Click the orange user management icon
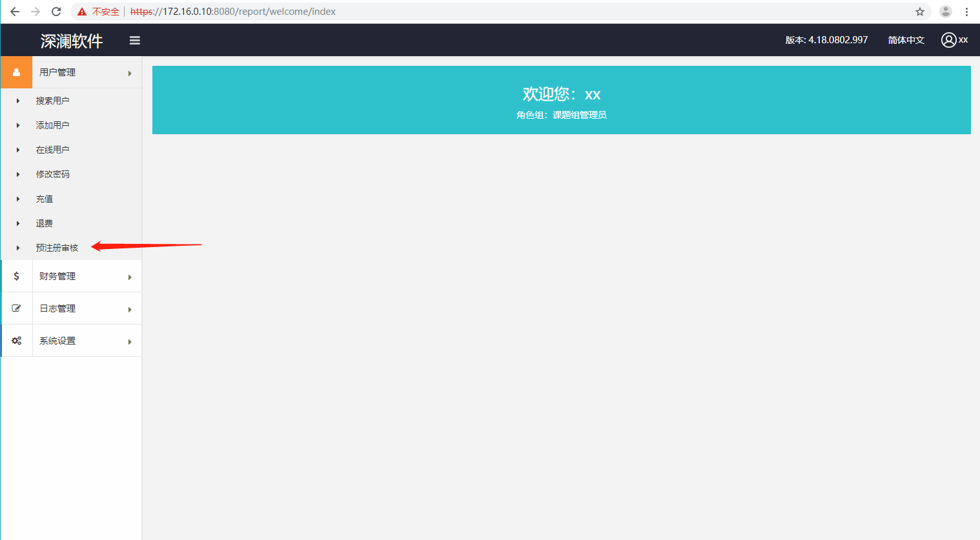The image size is (980, 540). 16,72
